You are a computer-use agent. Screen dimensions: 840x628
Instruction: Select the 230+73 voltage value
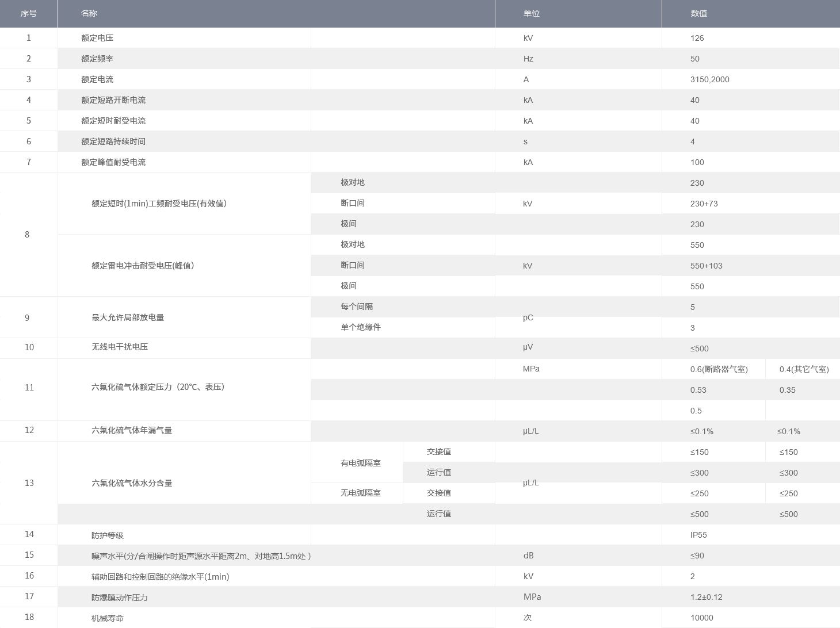point(704,204)
